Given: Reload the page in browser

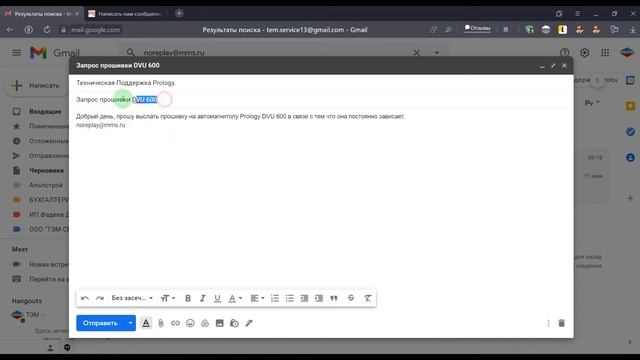Looking at the screenshot, I should click(47, 30).
